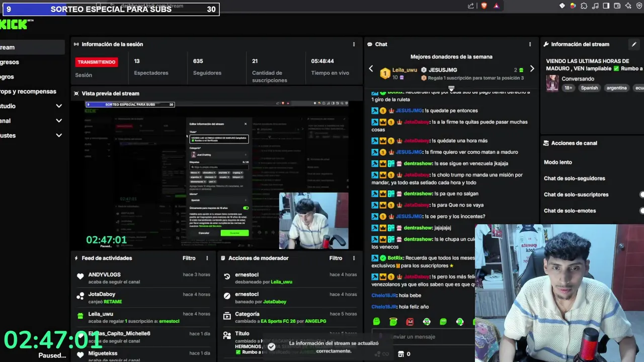Click the Modo lento channel action
The image size is (644, 362).
pos(557,162)
